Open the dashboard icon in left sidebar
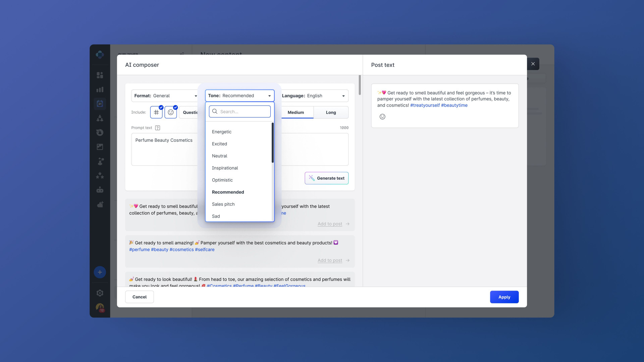 [x=100, y=75]
